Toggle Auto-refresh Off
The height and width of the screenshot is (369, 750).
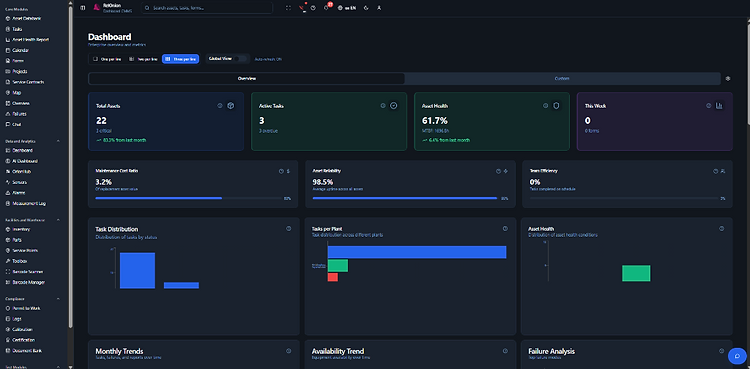268,59
